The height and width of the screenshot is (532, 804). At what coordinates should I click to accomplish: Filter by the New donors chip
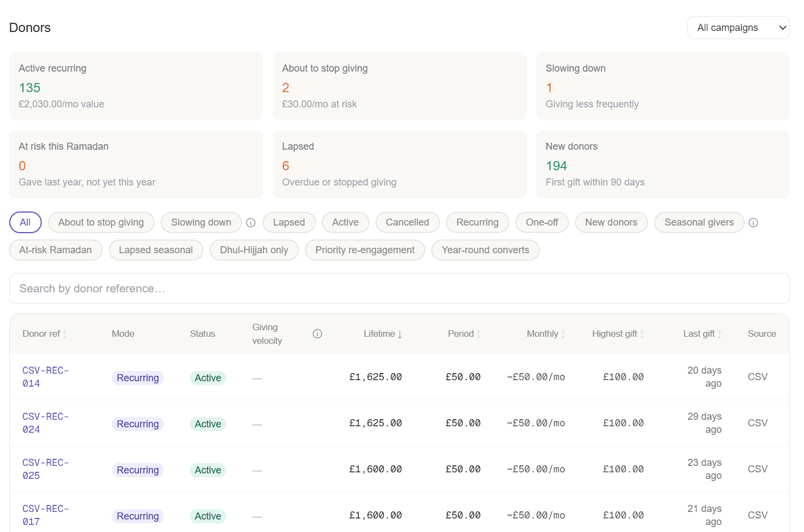[612, 222]
